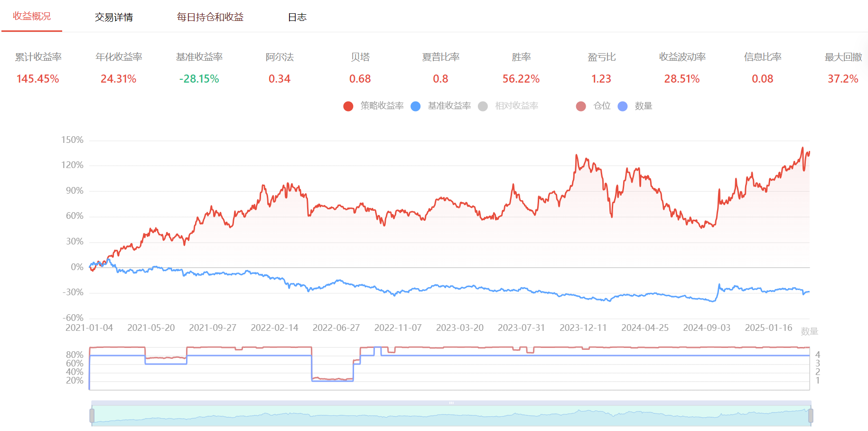
Task: Click the 基准收益率 value -28.15%
Action: tap(199, 79)
